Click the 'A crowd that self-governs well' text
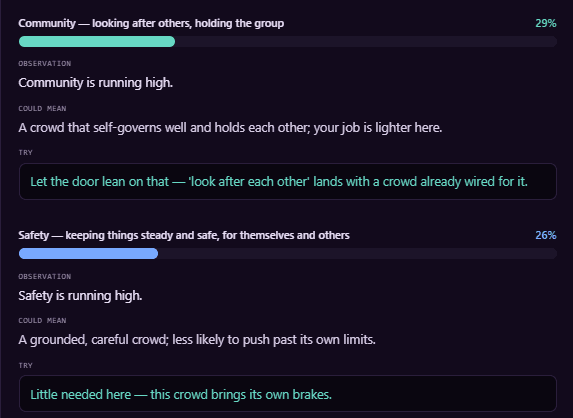 pyautogui.click(x=230, y=128)
